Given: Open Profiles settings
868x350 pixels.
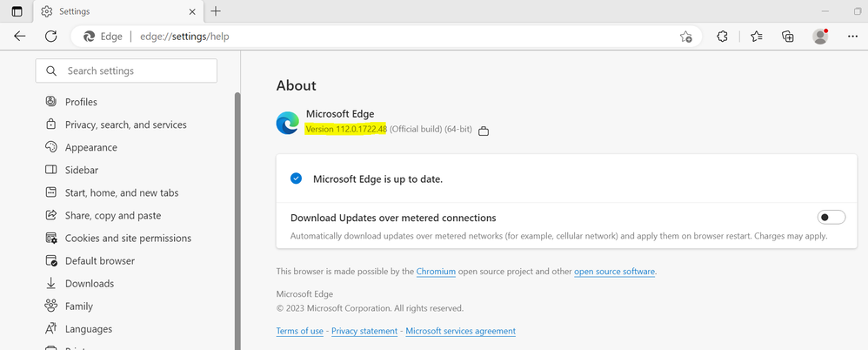Looking at the screenshot, I should click(81, 102).
